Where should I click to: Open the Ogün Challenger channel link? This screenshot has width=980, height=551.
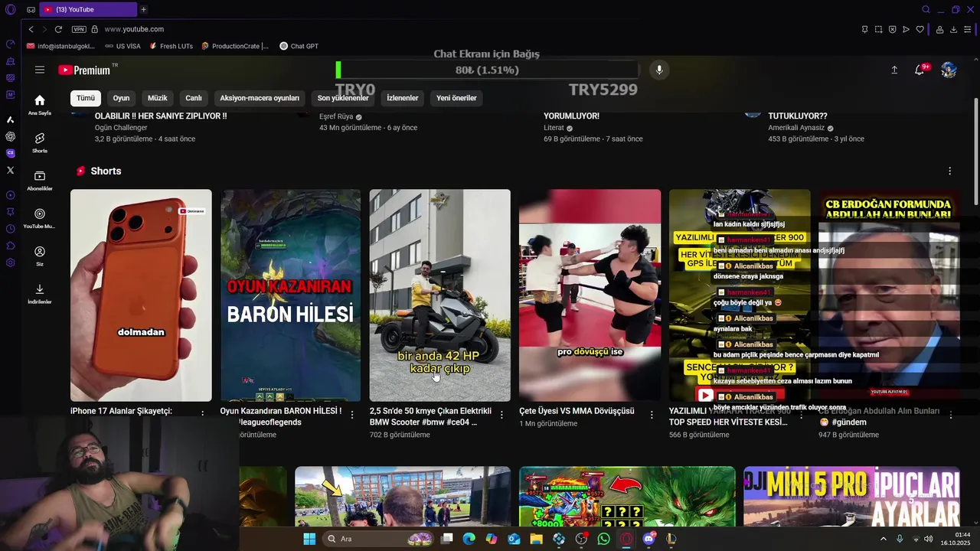(121, 128)
